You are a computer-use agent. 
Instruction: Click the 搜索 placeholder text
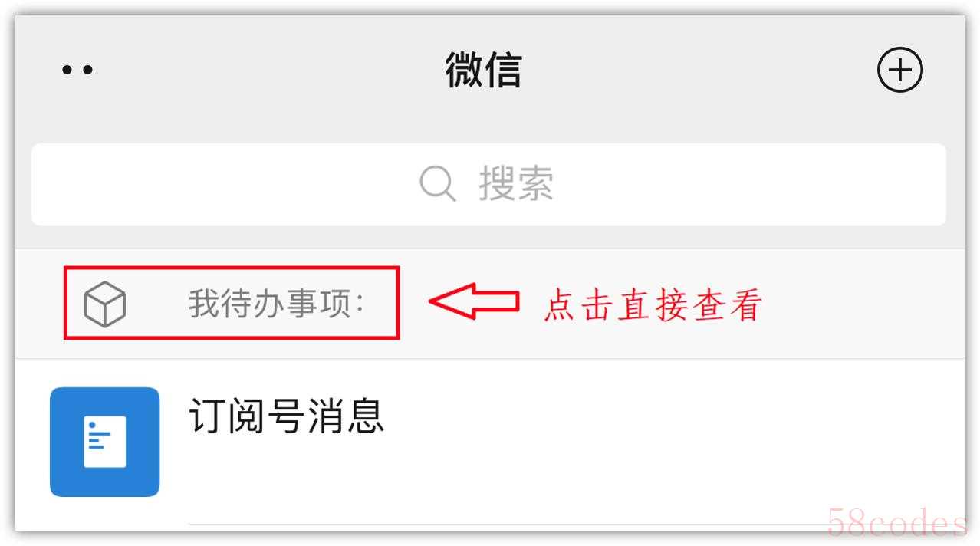coord(516,184)
